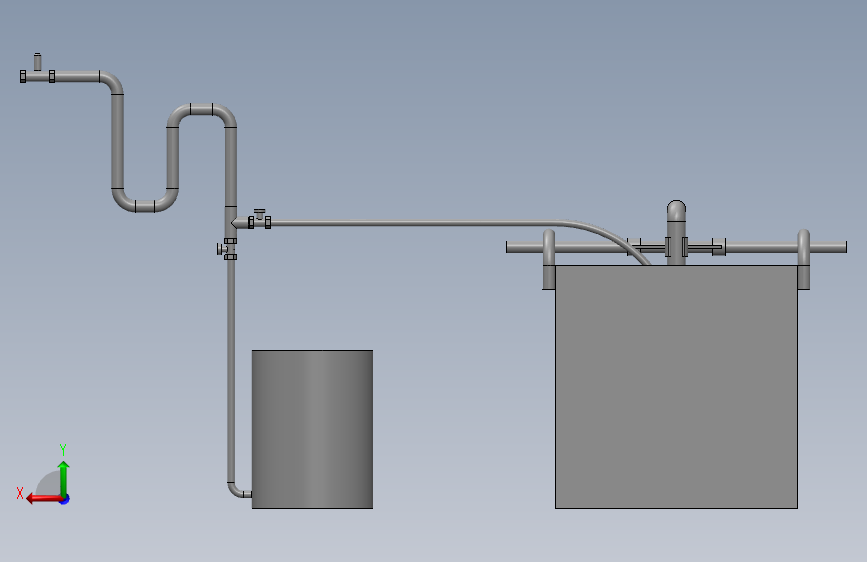Select the elbow fitting entering the cylindrical tank bottom

pyautogui.click(x=238, y=490)
